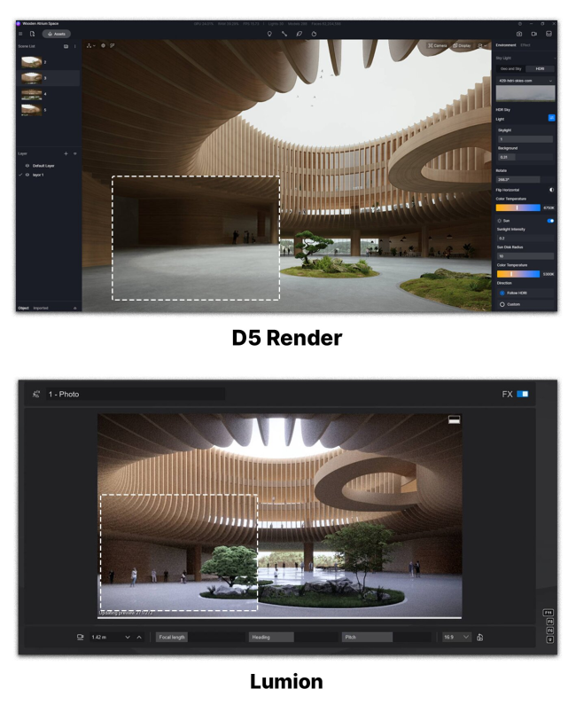Add a new layer with plus icon
576x728 pixels.
[x=66, y=153]
